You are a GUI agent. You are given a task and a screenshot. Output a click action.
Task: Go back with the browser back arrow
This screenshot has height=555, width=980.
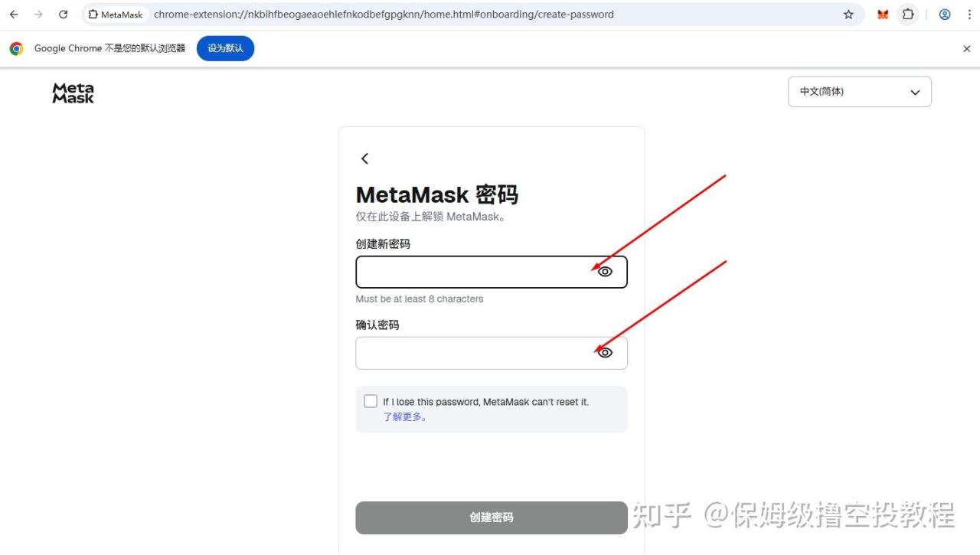click(14, 15)
